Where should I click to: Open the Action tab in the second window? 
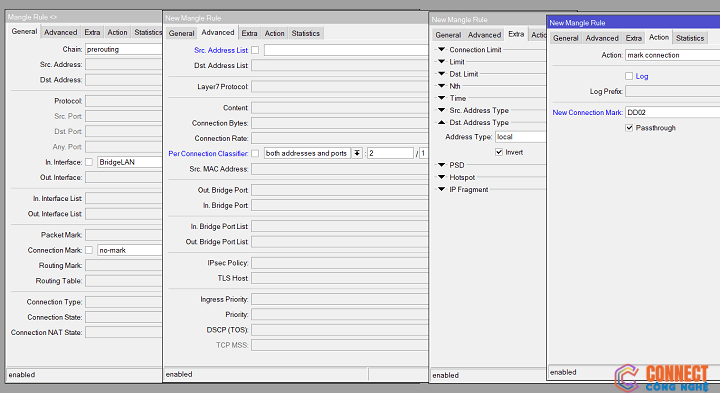[275, 34]
